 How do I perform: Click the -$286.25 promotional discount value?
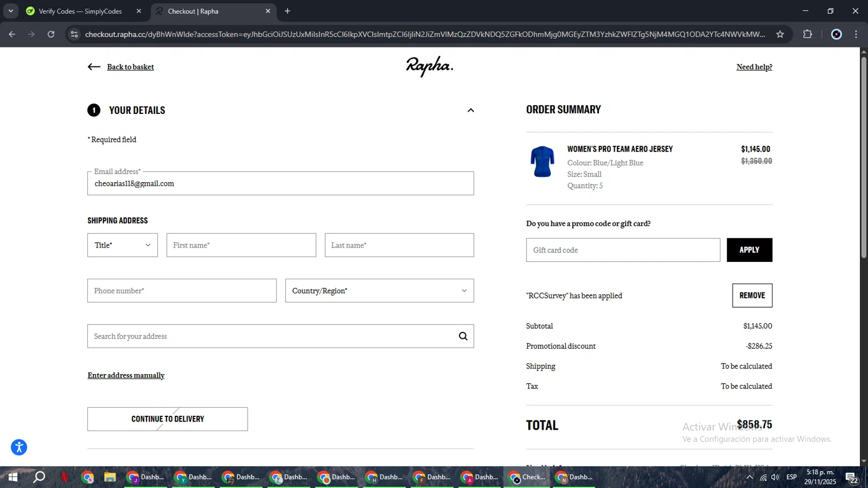[x=759, y=346]
